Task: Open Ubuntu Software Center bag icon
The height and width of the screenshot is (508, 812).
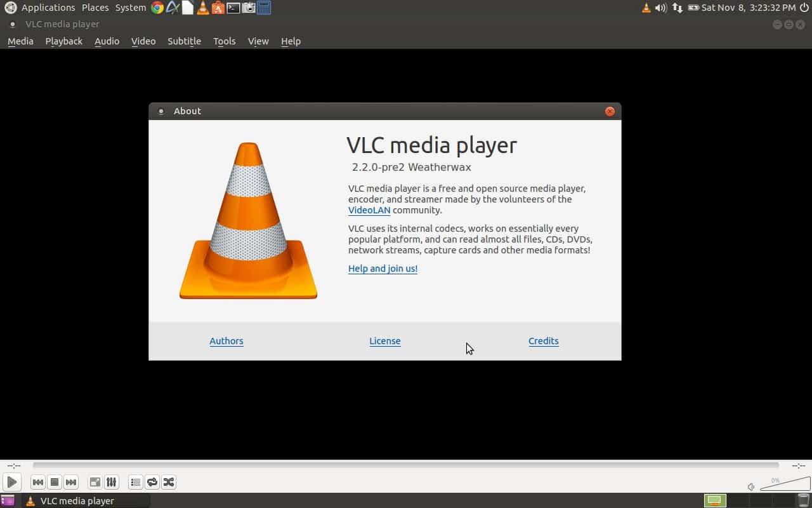Action: tap(218, 8)
